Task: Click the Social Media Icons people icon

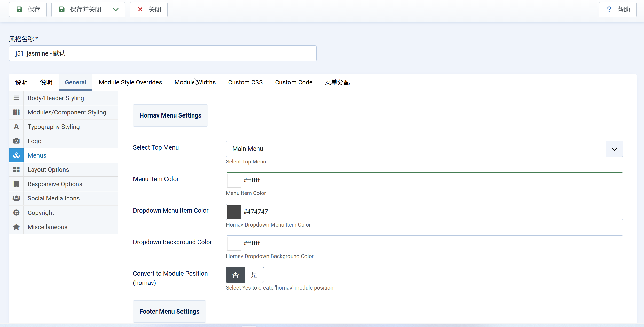Action: pos(16,198)
